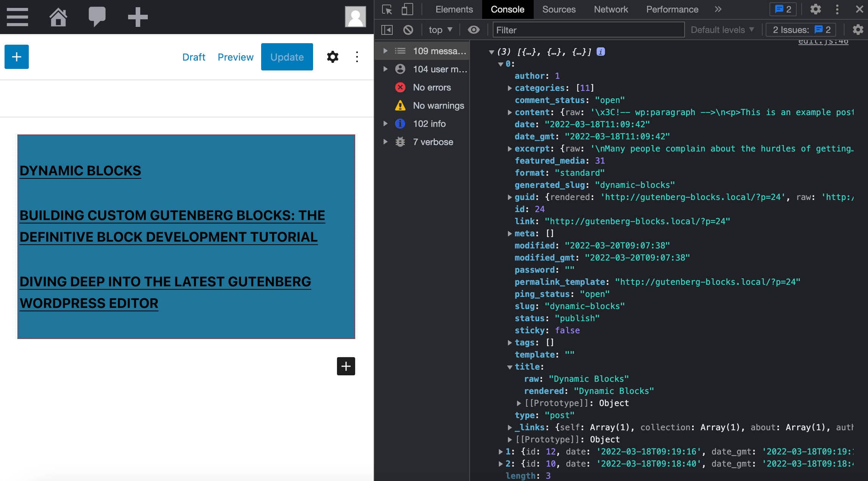The height and width of the screenshot is (481, 868).
Task: Select the top frame dropdown
Action: [440, 29]
